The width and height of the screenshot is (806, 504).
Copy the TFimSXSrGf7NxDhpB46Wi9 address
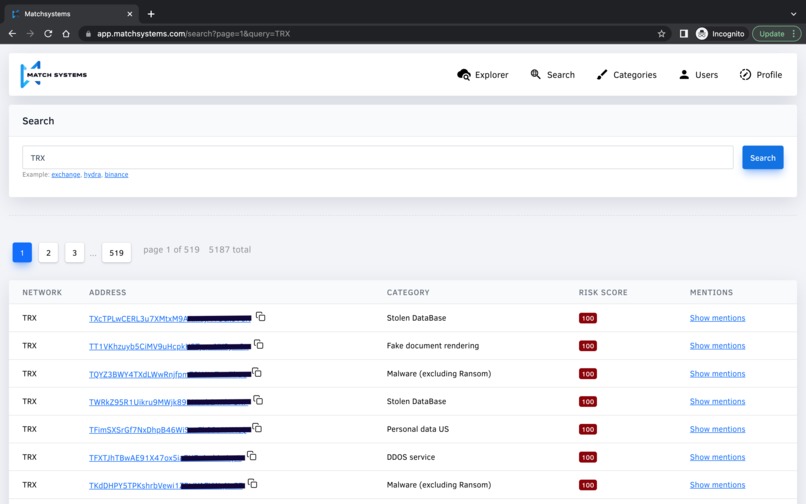click(x=257, y=427)
